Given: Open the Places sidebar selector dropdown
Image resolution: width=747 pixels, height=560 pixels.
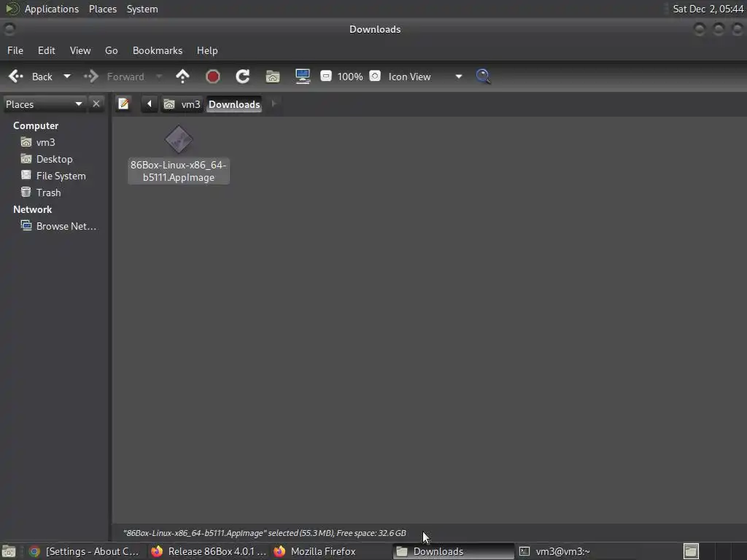Looking at the screenshot, I should tap(44, 104).
